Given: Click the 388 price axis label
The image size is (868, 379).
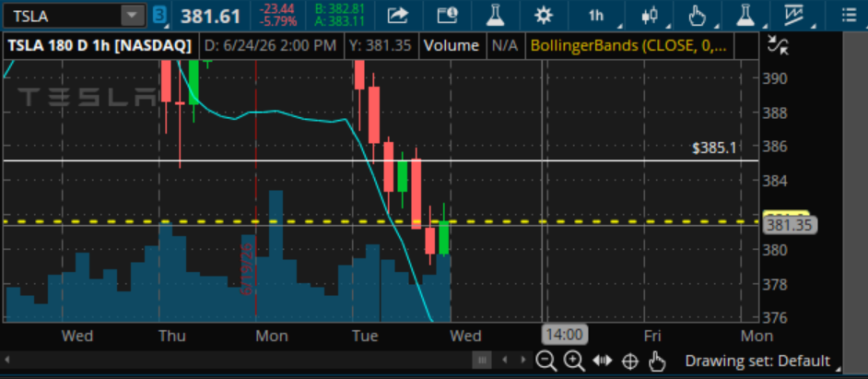Looking at the screenshot, I should click(x=775, y=113).
